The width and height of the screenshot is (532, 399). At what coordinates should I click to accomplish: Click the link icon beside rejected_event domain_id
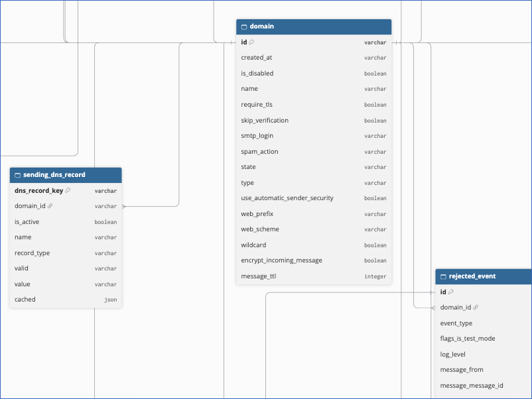pyautogui.click(x=476, y=307)
